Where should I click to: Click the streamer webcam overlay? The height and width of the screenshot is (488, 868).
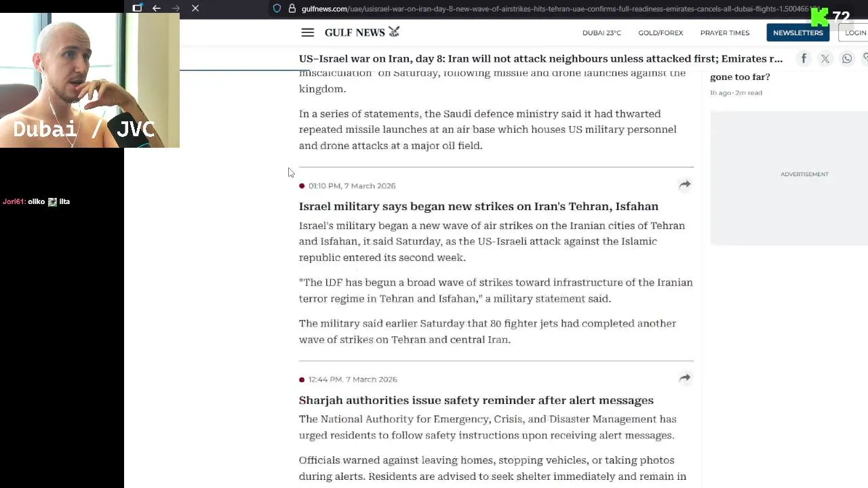pyautogui.click(x=90, y=80)
